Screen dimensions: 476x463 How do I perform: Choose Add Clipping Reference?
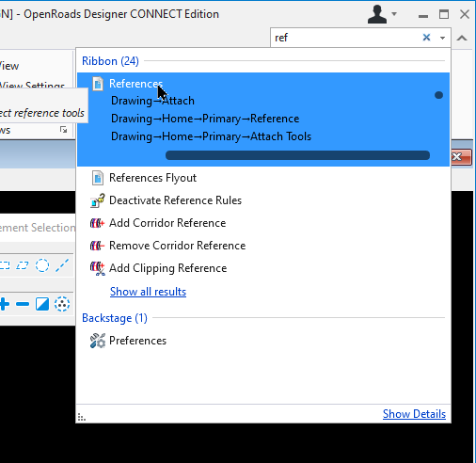tap(167, 268)
